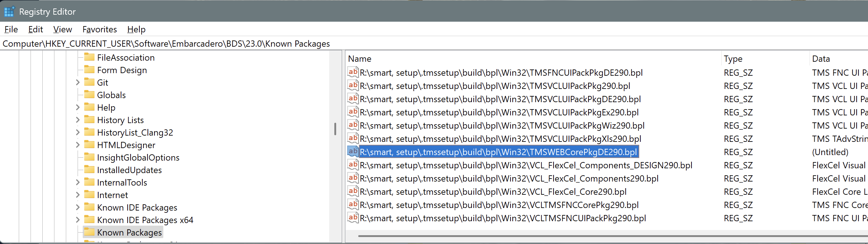Open the Favorites menu
Image resolution: width=868 pixels, height=244 pixels.
coord(100,29)
